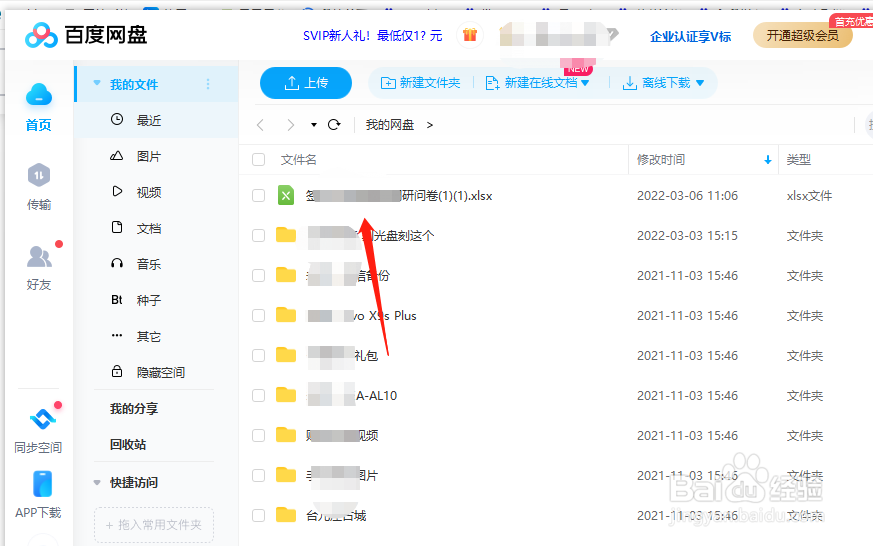
Task: Open 好友 friends icon
Action: click(x=39, y=256)
